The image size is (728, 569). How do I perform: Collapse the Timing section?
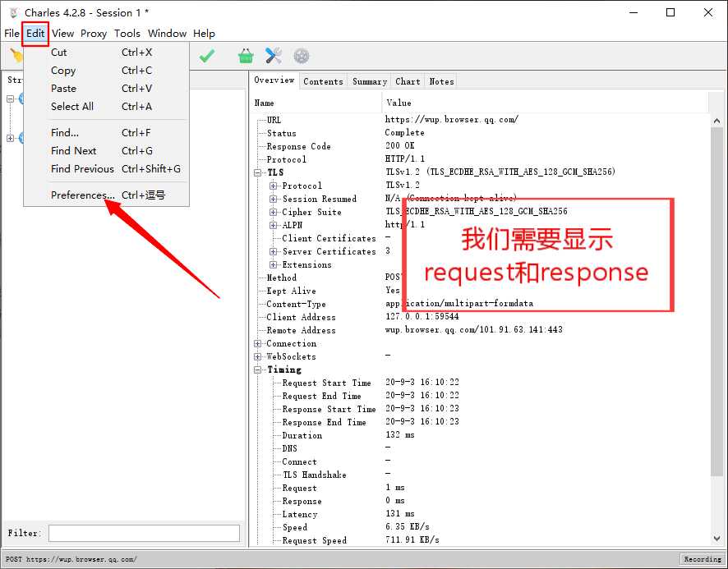coord(258,370)
